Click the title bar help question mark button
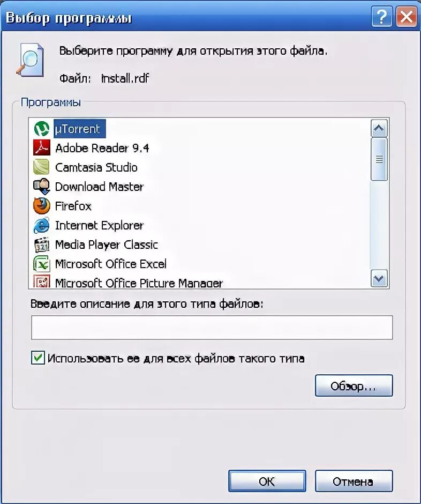The width and height of the screenshot is (421, 504). (x=381, y=16)
